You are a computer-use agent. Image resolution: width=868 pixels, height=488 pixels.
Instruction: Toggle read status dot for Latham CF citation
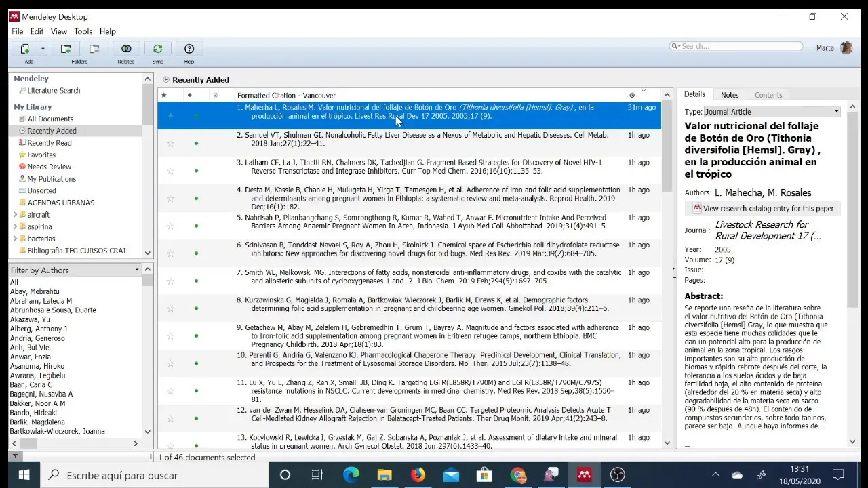click(197, 171)
